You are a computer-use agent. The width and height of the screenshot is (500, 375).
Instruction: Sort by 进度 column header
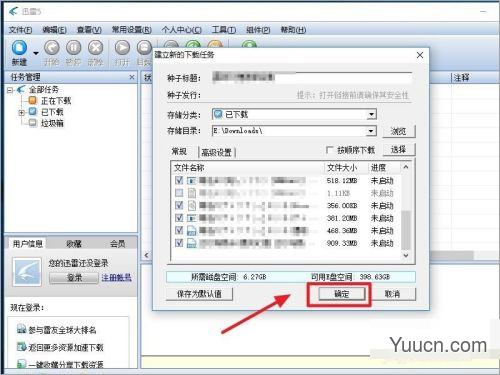coord(384,168)
